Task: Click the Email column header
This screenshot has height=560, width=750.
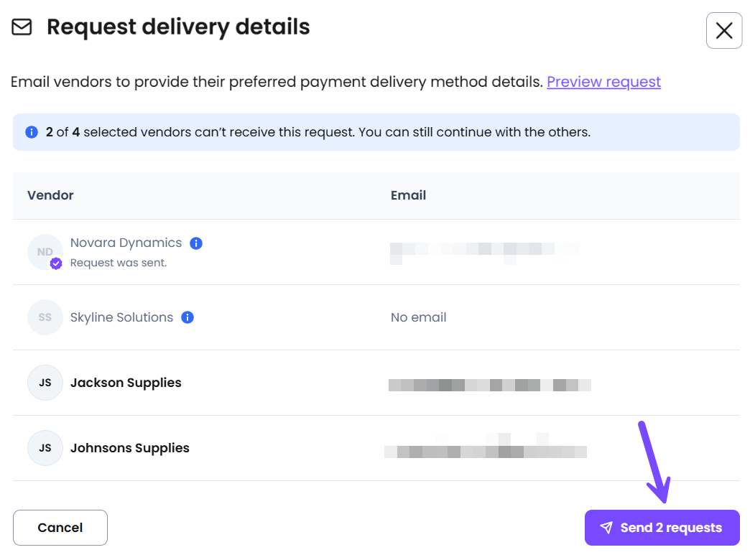Action: 408,195
